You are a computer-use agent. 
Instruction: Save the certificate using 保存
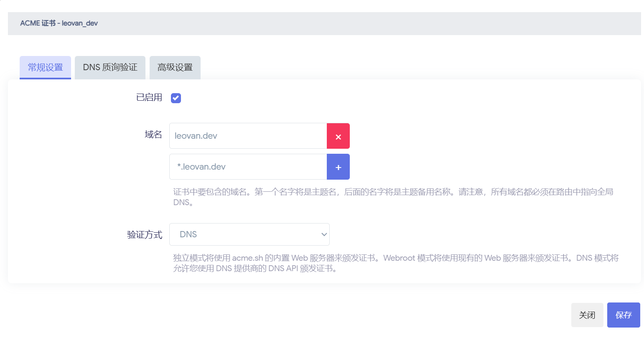click(623, 315)
